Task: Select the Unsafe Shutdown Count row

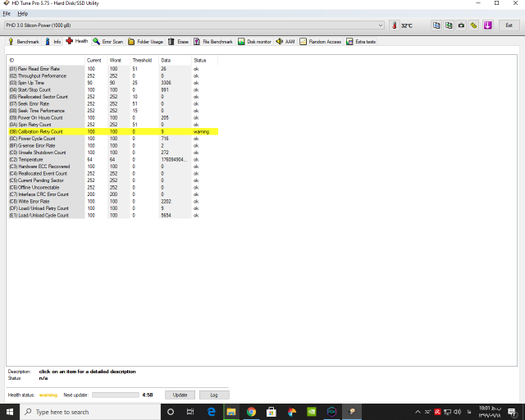Action: [x=113, y=153]
